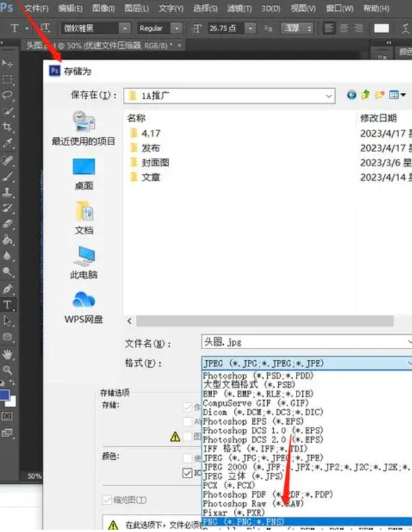The height and width of the screenshot is (532, 412).
Task: Select the Lasso tool
Action: (x=7, y=96)
